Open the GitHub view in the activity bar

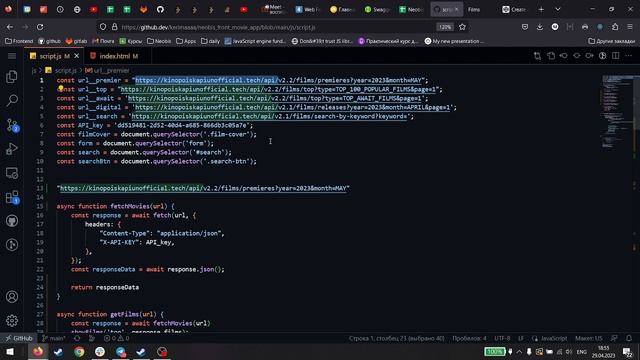[x=12, y=221]
